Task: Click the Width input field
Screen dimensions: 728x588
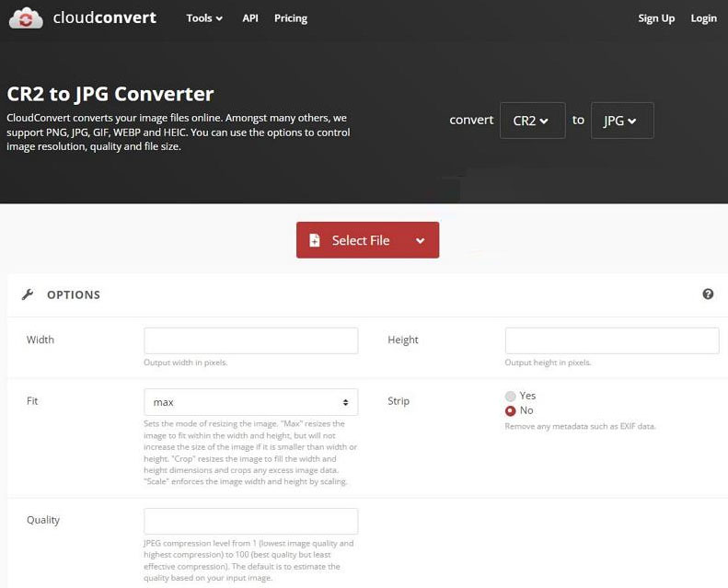Action: (x=250, y=340)
